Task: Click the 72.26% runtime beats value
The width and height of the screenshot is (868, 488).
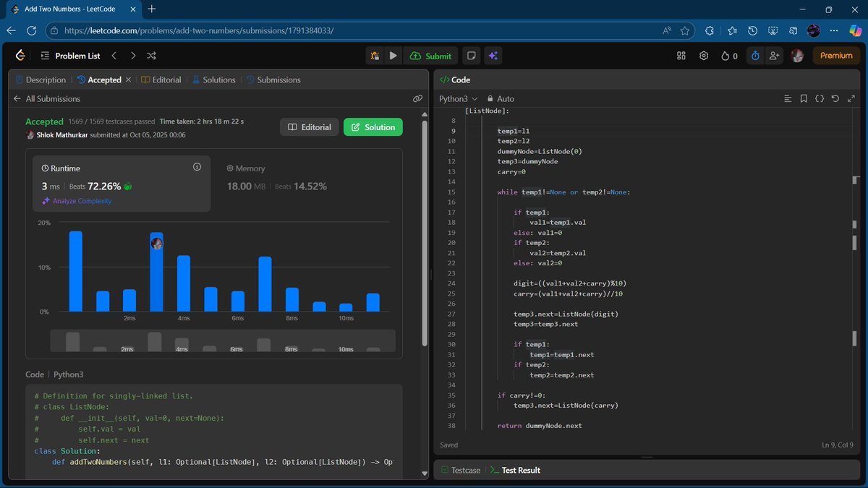Action: coord(106,186)
